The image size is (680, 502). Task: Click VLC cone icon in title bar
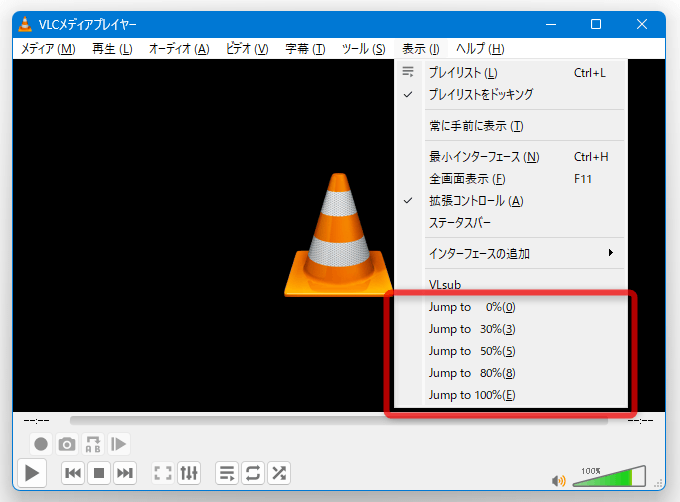pyautogui.click(x=25, y=24)
